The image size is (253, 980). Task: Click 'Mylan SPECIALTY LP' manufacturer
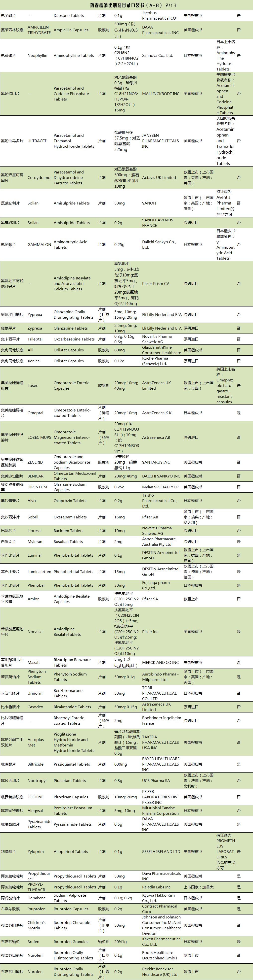point(160,487)
